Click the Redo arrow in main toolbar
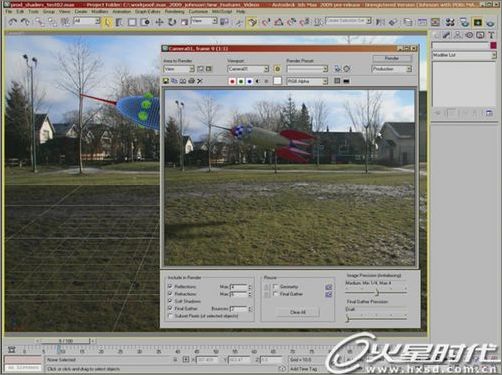 [25, 22]
